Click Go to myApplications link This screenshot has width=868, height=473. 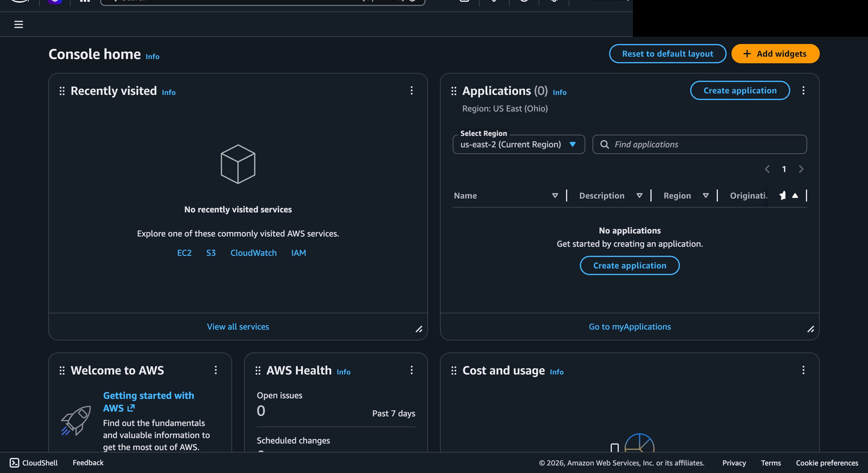pyautogui.click(x=630, y=327)
